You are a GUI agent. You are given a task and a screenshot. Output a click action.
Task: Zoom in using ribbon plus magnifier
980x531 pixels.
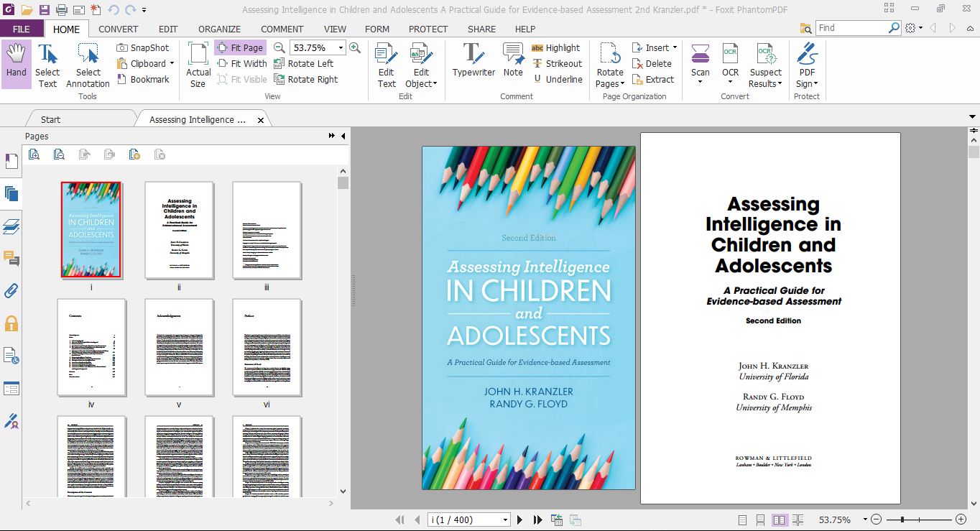pos(355,47)
